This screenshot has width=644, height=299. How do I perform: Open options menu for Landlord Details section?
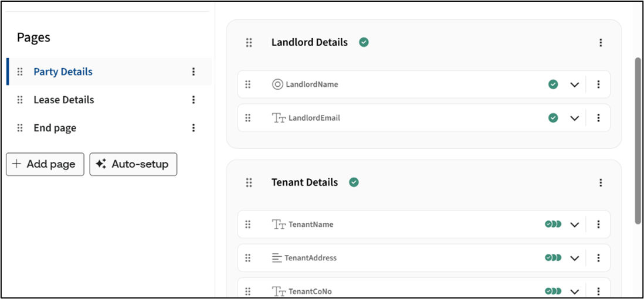click(601, 42)
